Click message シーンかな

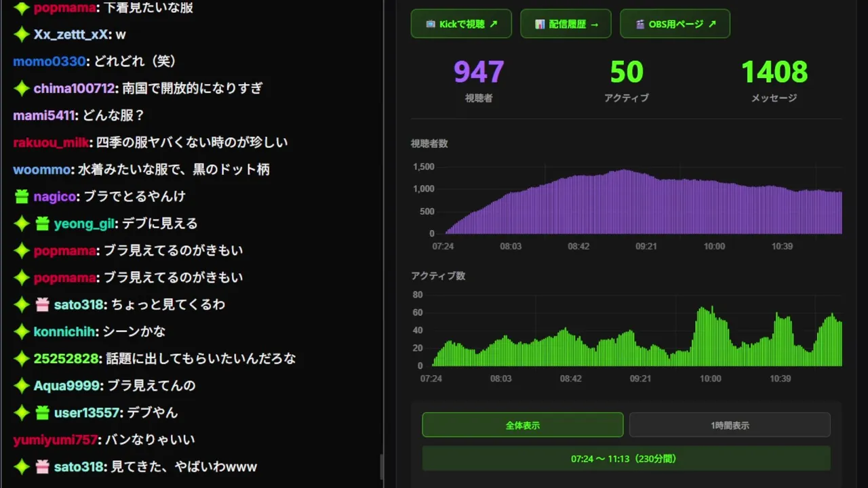point(135,332)
